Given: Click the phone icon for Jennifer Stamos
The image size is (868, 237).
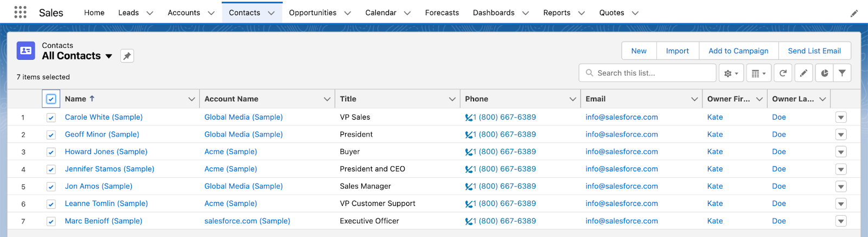Looking at the screenshot, I should [469, 170].
